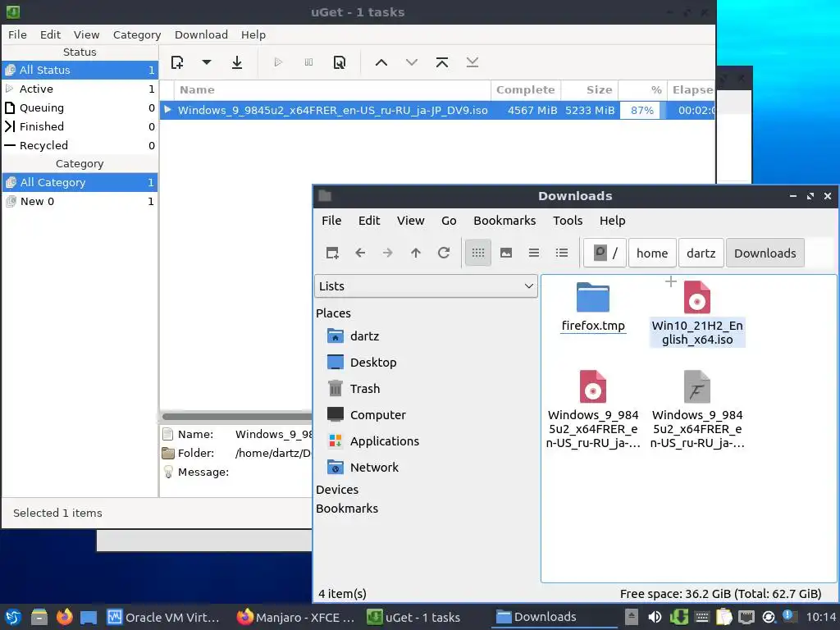Go back in file manager

360,253
